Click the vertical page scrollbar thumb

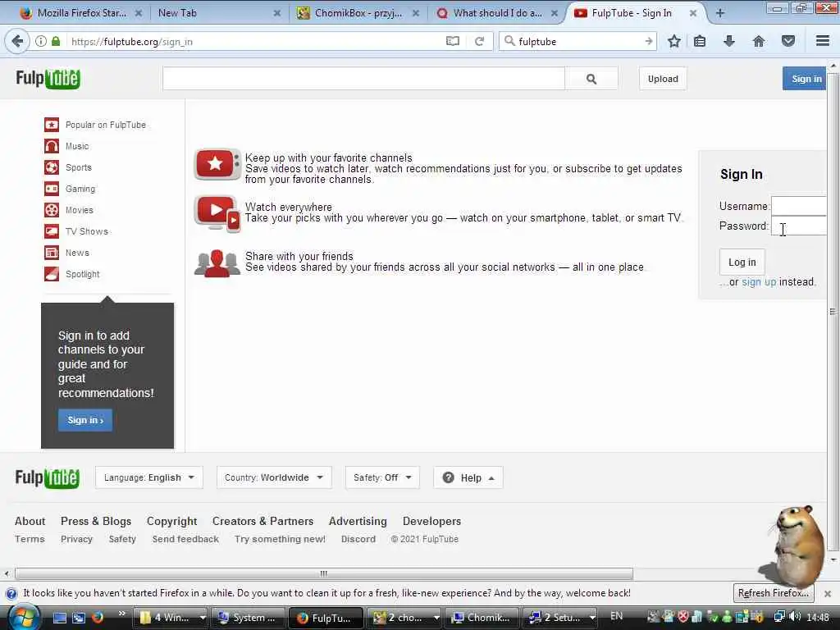(x=833, y=312)
